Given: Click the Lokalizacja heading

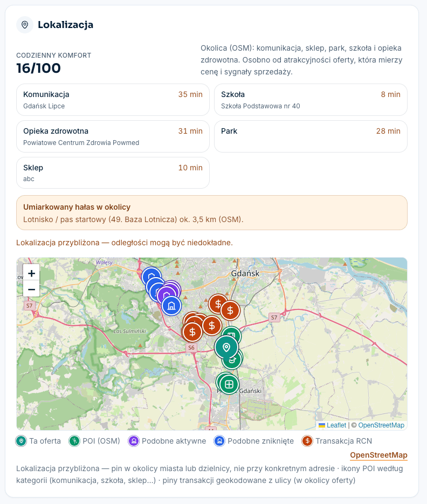Looking at the screenshot, I should pyautogui.click(x=66, y=25).
